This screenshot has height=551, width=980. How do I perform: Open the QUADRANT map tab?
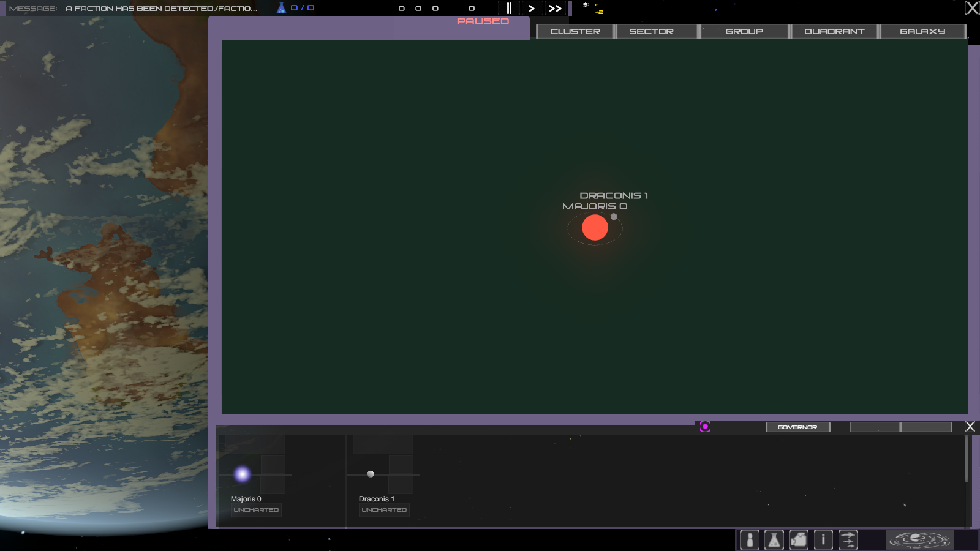pyautogui.click(x=834, y=31)
